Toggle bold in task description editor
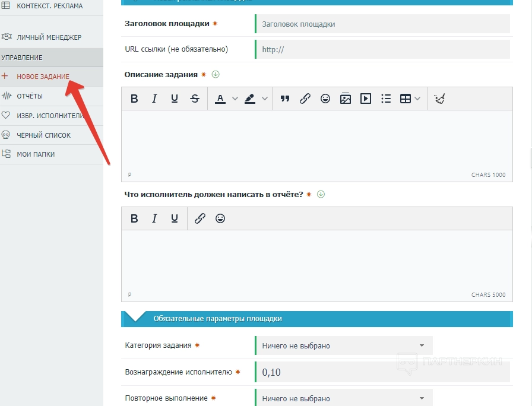The width and height of the screenshot is (532, 406). point(134,99)
